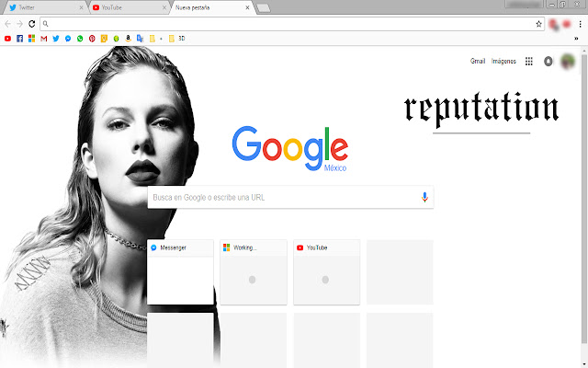Open a new tab
This screenshot has height=368, width=588.
(264, 8)
